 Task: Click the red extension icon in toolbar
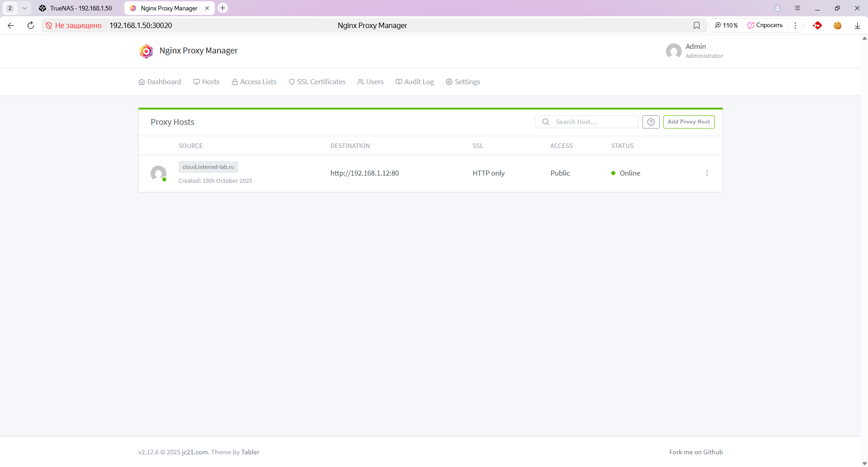817,25
